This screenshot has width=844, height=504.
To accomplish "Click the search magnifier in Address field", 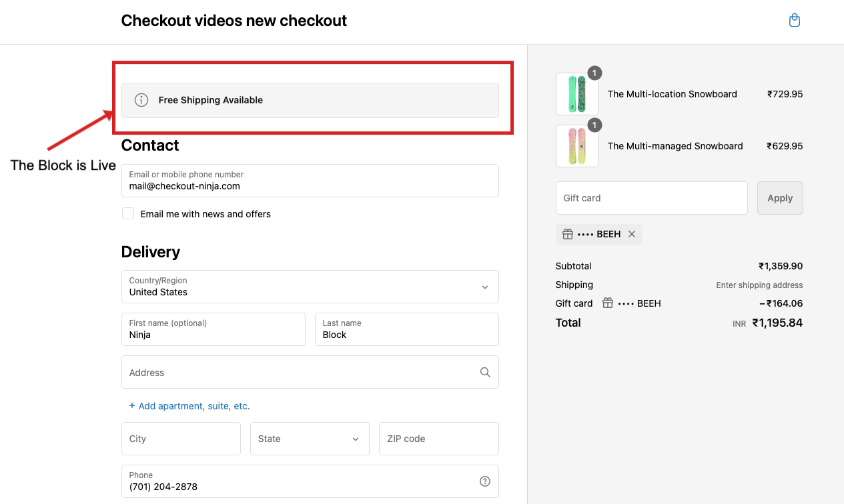I will point(485,372).
